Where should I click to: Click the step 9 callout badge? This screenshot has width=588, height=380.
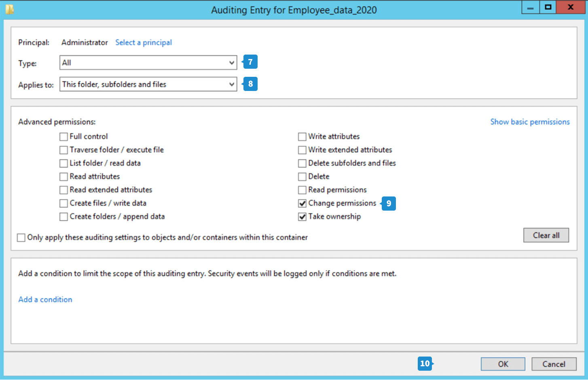click(x=389, y=203)
